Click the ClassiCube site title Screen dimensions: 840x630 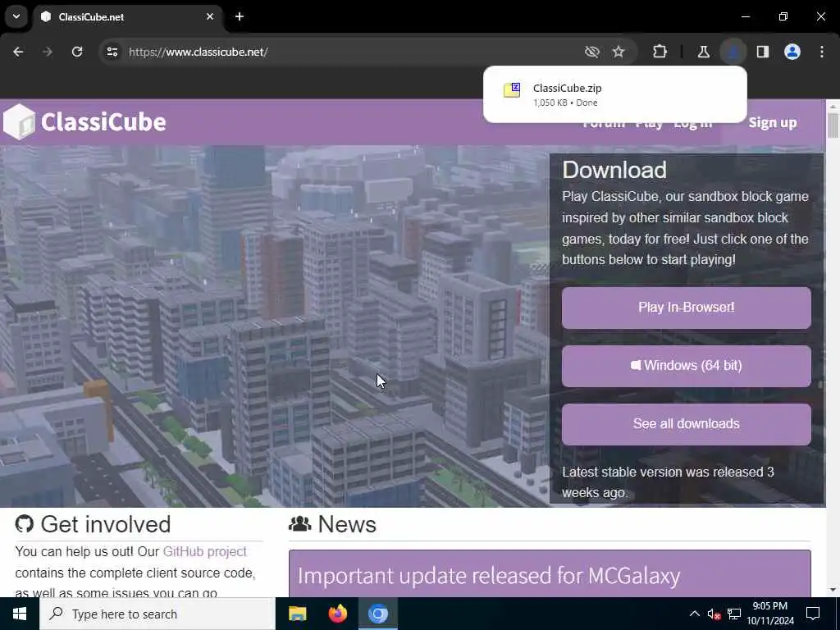tap(103, 122)
